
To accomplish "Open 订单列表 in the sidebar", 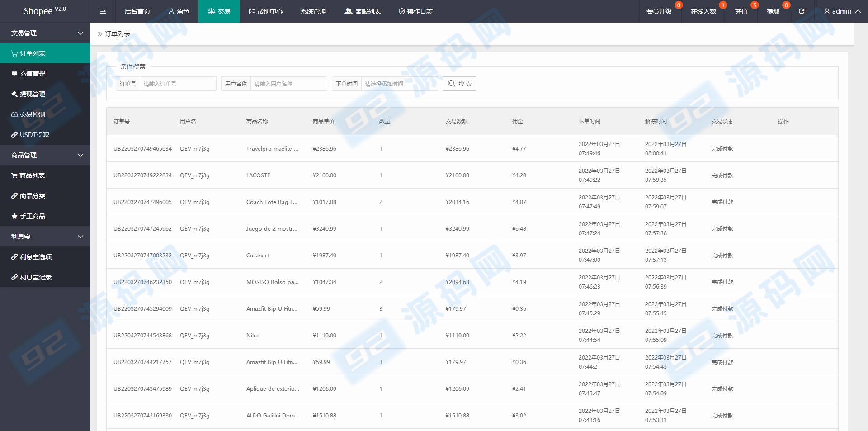I will pyautogui.click(x=45, y=53).
